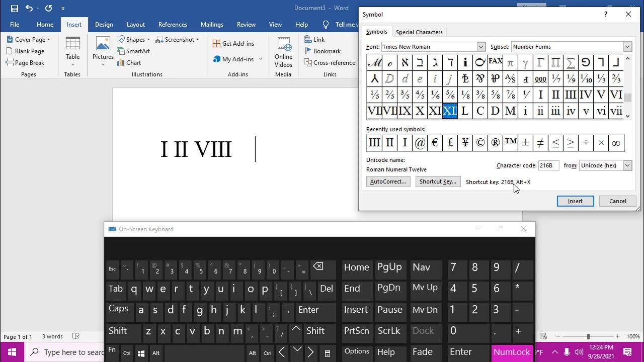The width and height of the screenshot is (644, 362).
Task: Click the Symbol dialog help question mark
Action: pyautogui.click(x=605, y=15)
